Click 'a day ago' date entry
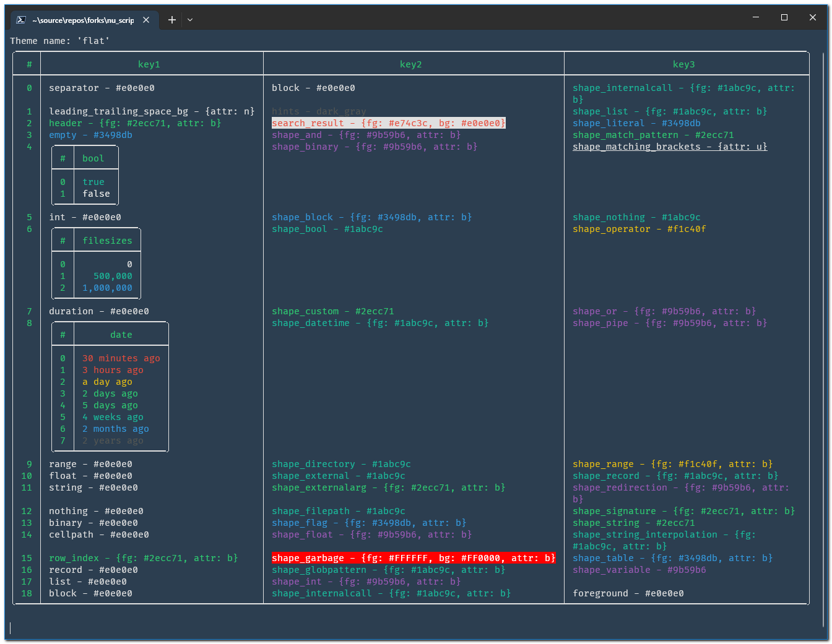The width and height of the screenshot is (832, 644). coord(108,382)
